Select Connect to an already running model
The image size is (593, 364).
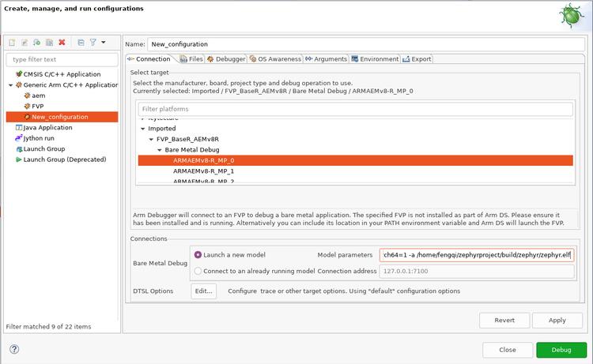tap(198, 271)
